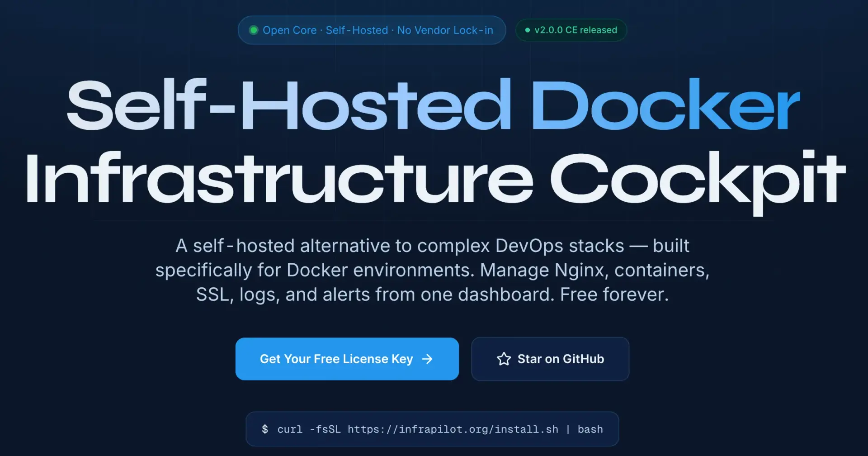Click the word 'bash' in the command
868x456 pixels.
click(x=590, y=429)
